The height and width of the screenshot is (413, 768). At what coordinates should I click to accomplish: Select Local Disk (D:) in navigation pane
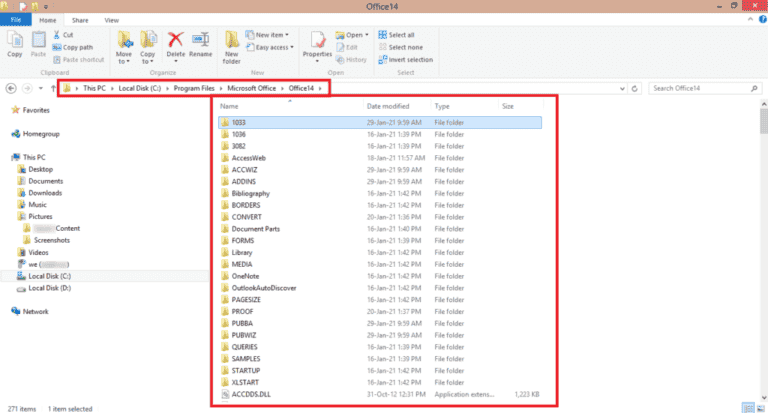point(48,288)
